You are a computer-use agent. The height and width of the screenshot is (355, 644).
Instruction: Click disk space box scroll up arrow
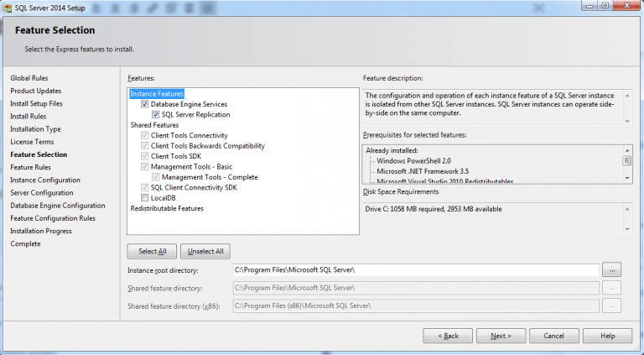pyautogui.click(x=627, y=209)
